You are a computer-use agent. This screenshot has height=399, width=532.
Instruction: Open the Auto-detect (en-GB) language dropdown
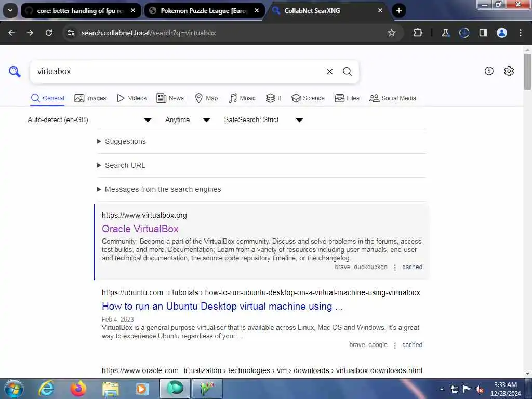(89, 120)
